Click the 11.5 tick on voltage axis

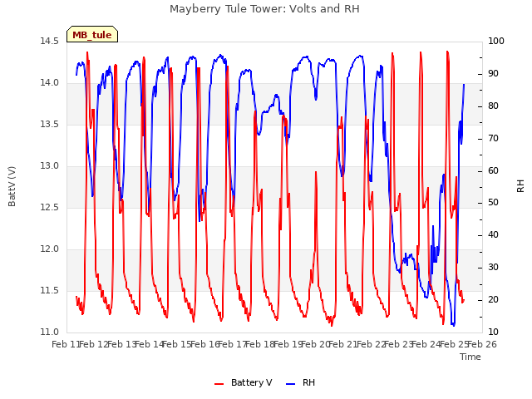pos(49,290)
